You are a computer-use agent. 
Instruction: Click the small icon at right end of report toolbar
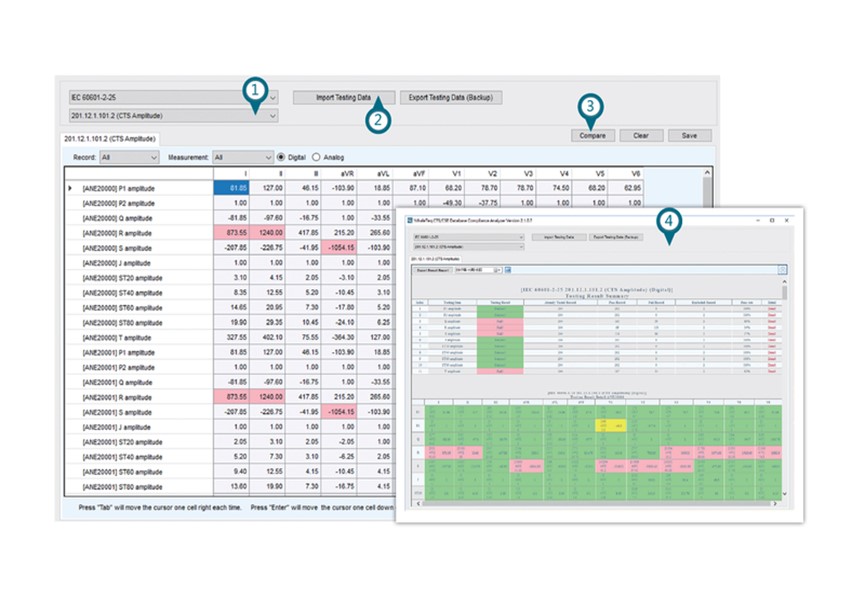click(x=784, y=270)
